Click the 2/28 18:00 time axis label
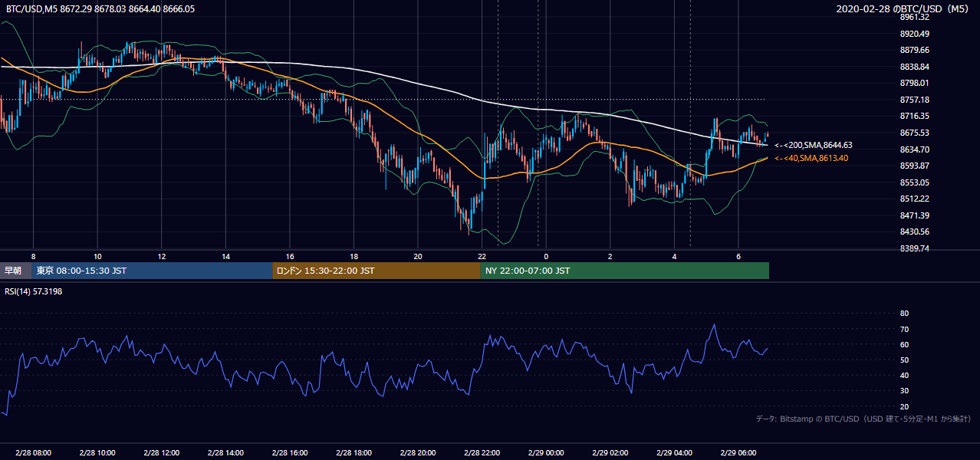Viewport: 980px width, 460px height. (354, 453)
